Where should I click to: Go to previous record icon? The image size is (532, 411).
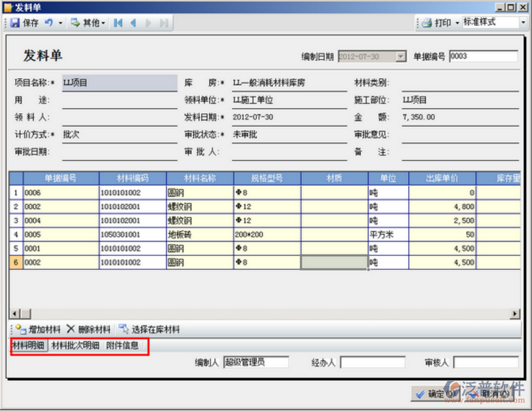[134, 23]
